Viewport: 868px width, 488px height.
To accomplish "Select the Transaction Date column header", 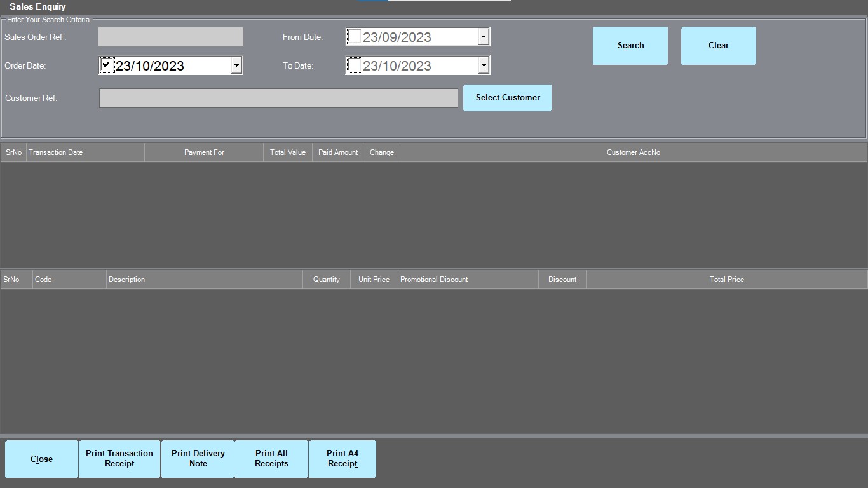I will pos(56,152).
